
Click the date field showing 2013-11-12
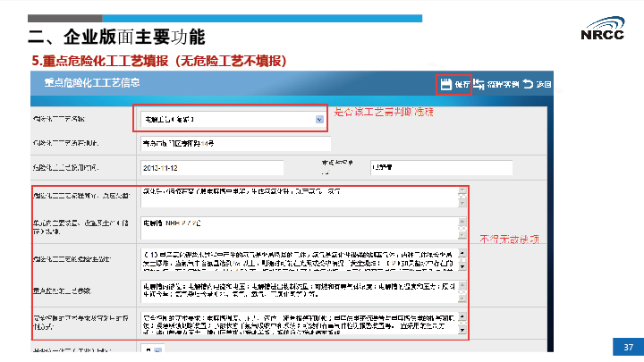[211, 167]
